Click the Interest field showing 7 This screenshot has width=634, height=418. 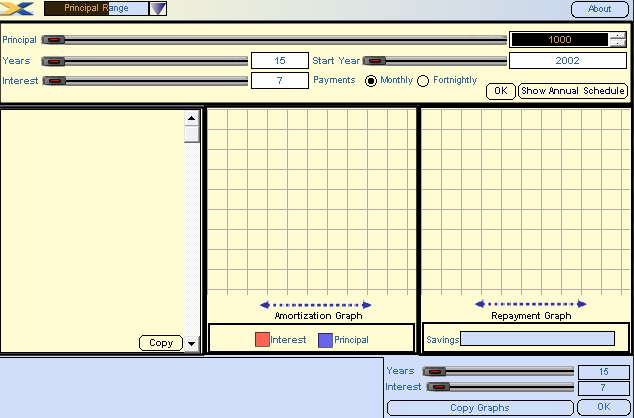click(280, 80)
